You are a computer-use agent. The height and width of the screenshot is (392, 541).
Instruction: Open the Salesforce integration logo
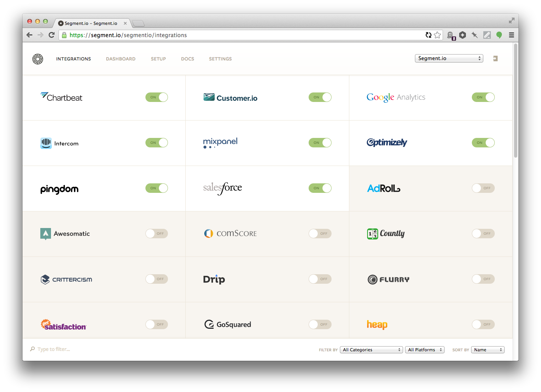(222, 188)
